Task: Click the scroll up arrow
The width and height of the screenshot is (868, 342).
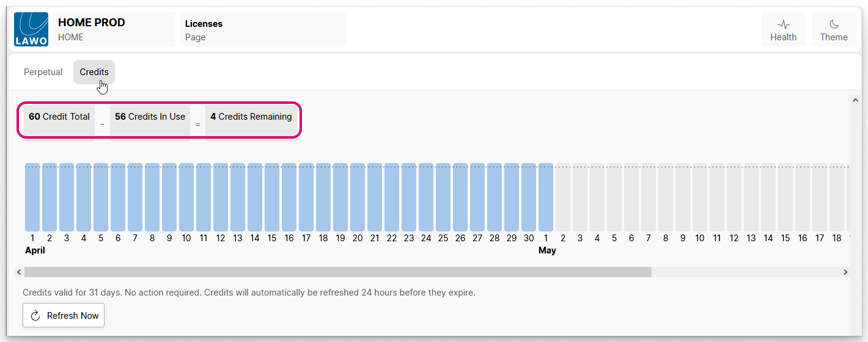Action: tap(855, 100)
